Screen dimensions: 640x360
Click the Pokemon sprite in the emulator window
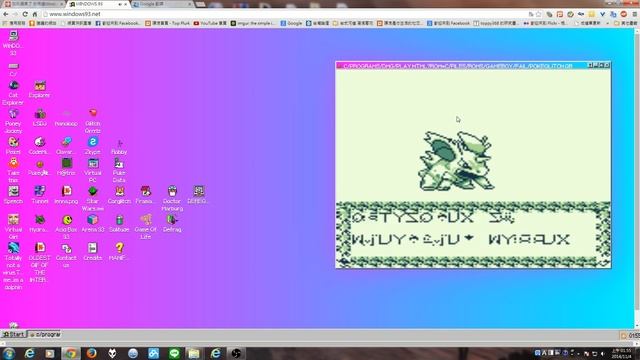(456, 161)
